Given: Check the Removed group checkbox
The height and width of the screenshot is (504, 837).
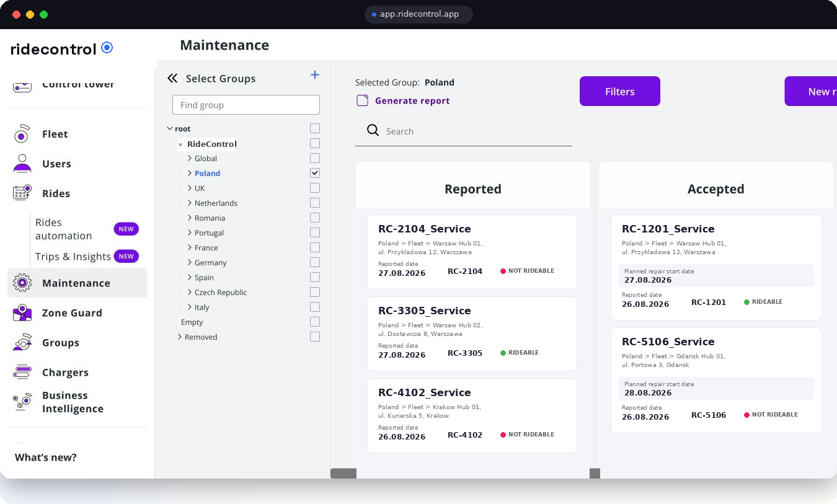Looking at the screenshot, I should click(x=315, y=337).
